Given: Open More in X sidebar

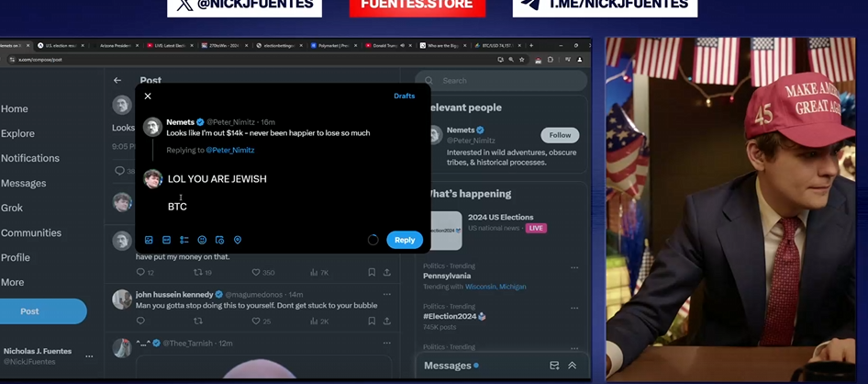Looking at the screenshot, I should pos(12,283).
